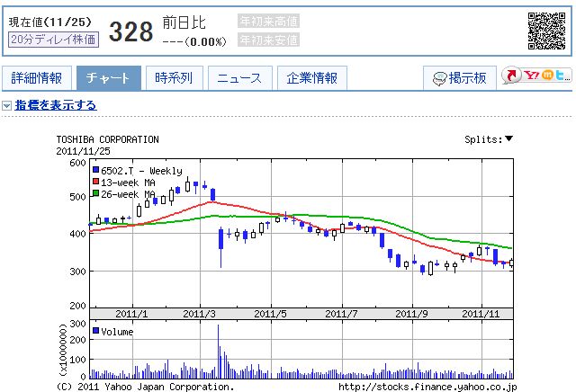Screen dimensions: 576x392
Task: Open the 時系列 tab
Action: pyautogui.click(x=174, y=78)
